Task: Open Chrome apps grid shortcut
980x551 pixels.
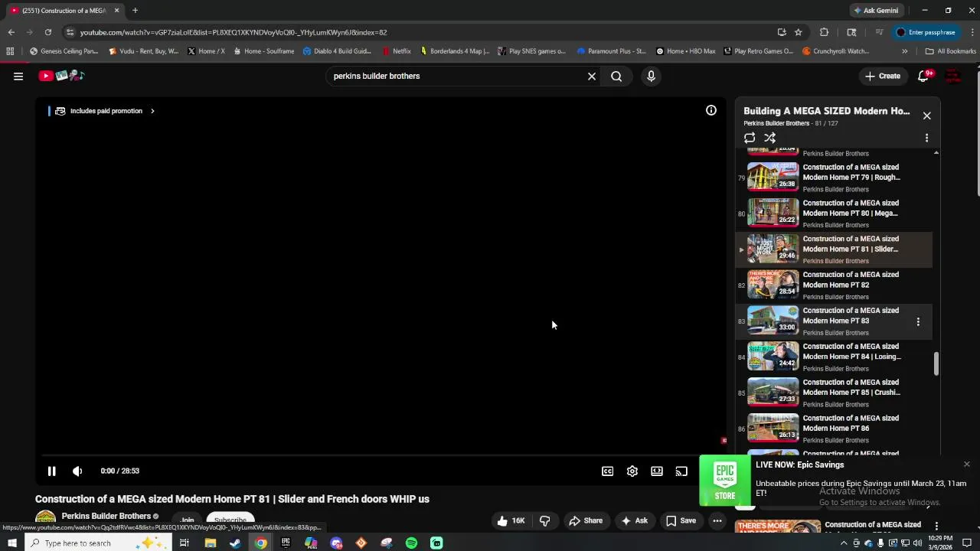Action: (x=10, y=51)
